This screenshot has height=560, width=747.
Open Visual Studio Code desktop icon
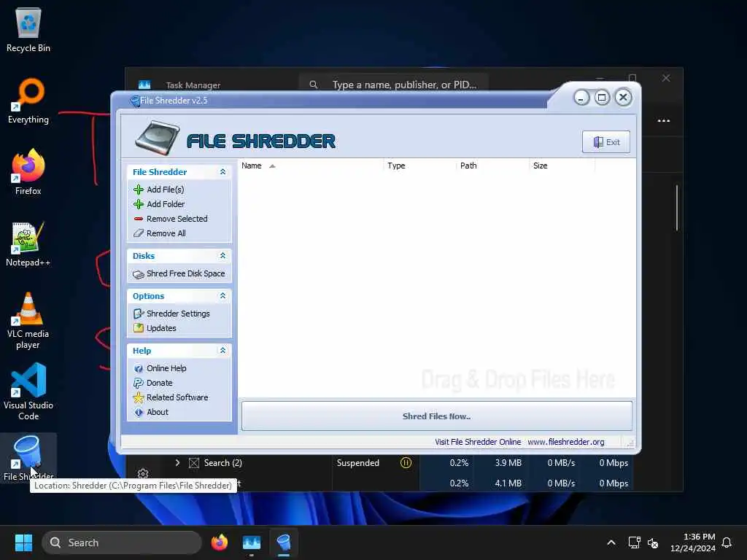(28, 392)
